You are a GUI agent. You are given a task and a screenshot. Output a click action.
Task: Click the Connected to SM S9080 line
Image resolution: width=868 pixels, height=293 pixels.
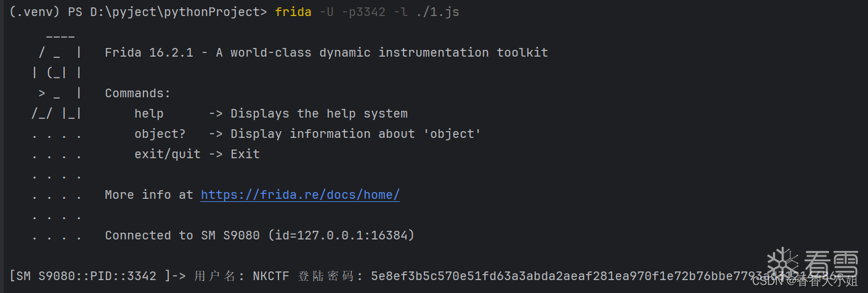coord(259,236)
